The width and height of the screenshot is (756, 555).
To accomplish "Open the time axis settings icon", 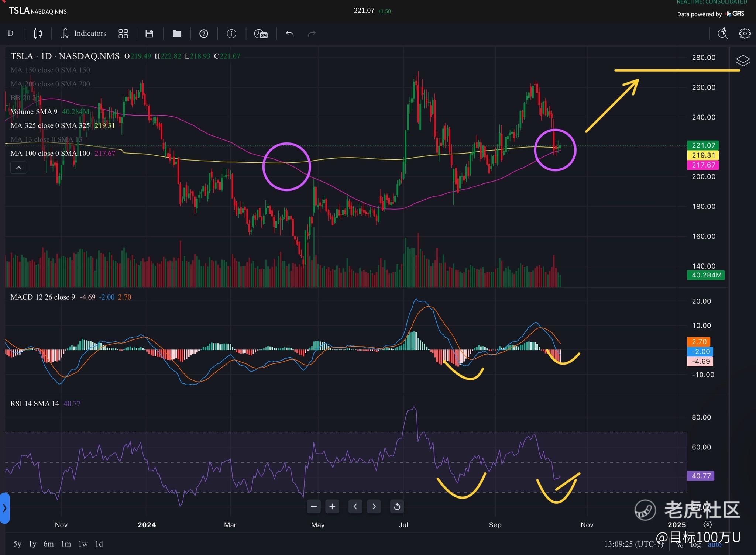I will (708, 524).
